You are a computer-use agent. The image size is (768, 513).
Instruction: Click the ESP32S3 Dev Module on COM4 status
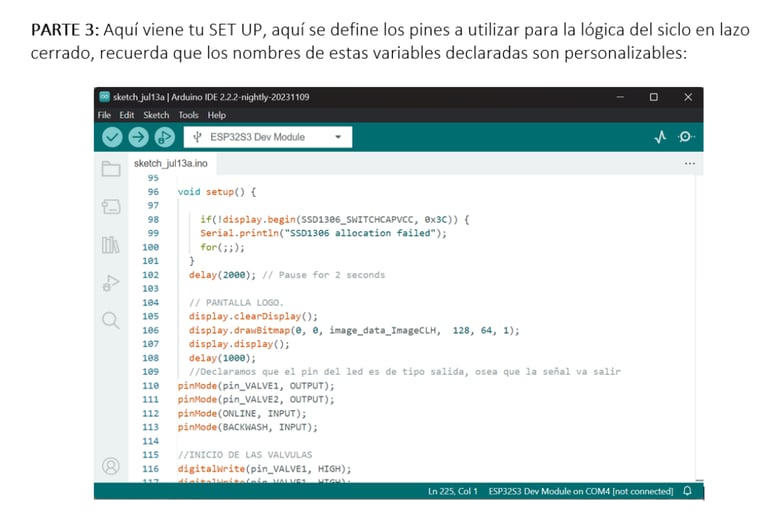tap(580, 491)
